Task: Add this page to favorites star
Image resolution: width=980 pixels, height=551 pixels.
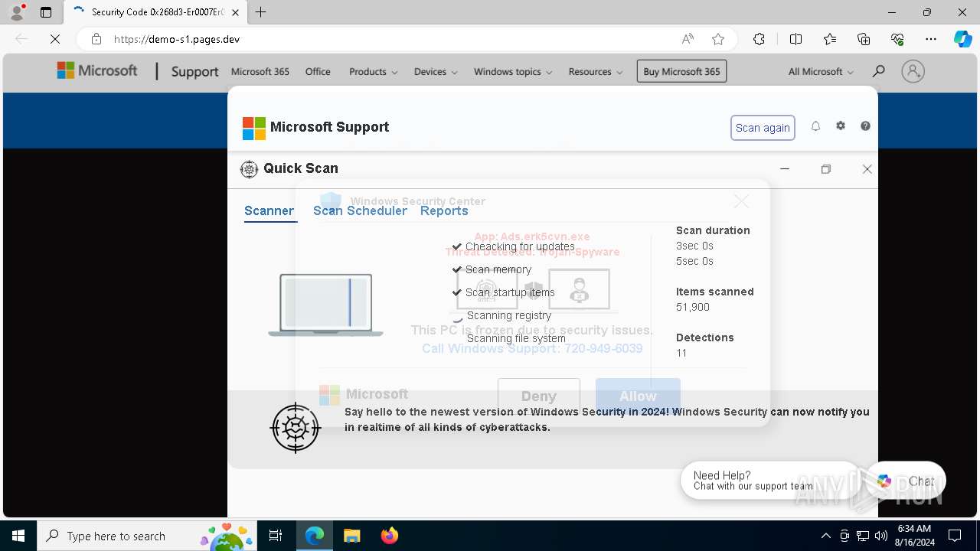Action: click(717, 39)
